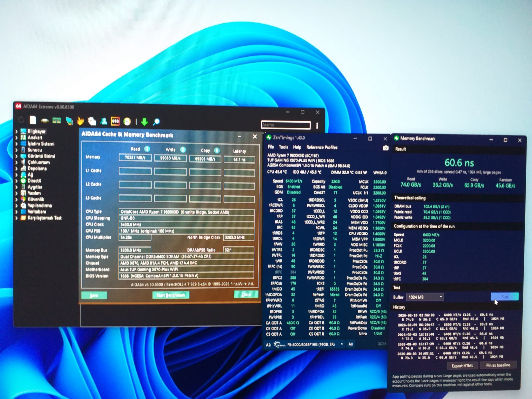Click the info icon next to Read
532x399 pixels.
pos(147,149)
